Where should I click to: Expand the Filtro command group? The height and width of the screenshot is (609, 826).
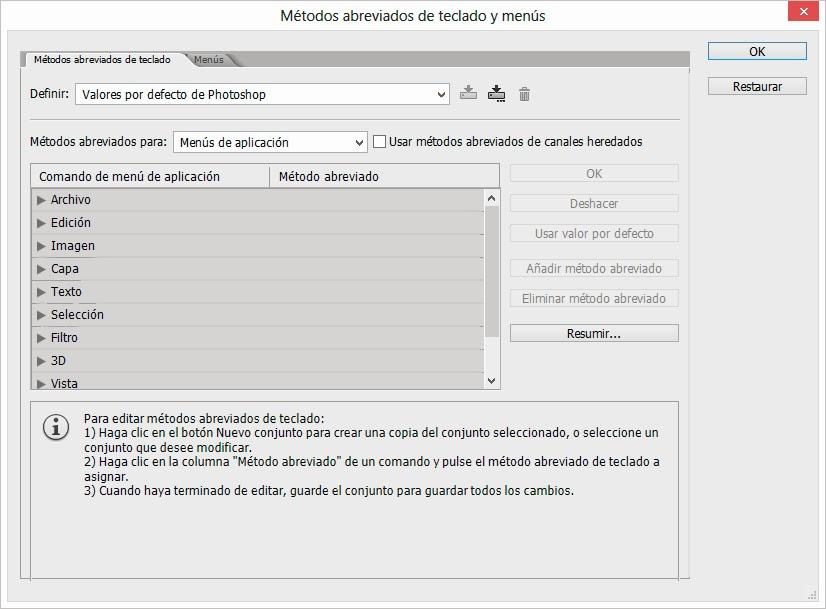click(42, 337)
